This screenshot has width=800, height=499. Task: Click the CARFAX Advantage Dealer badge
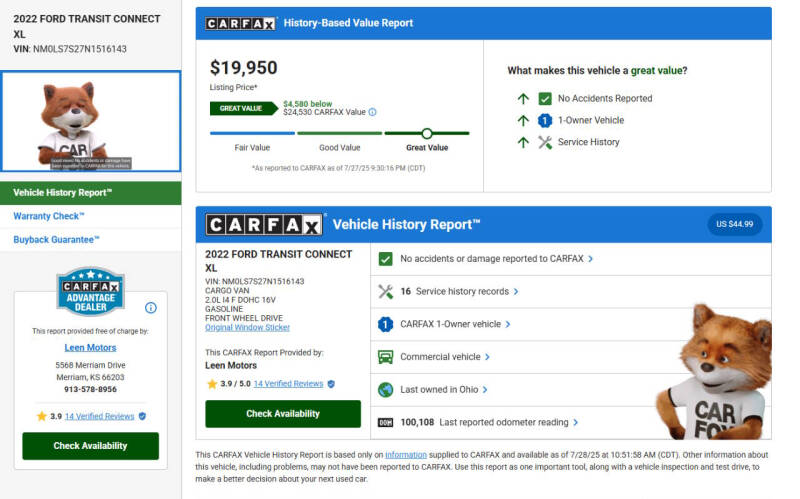point(90,291)
